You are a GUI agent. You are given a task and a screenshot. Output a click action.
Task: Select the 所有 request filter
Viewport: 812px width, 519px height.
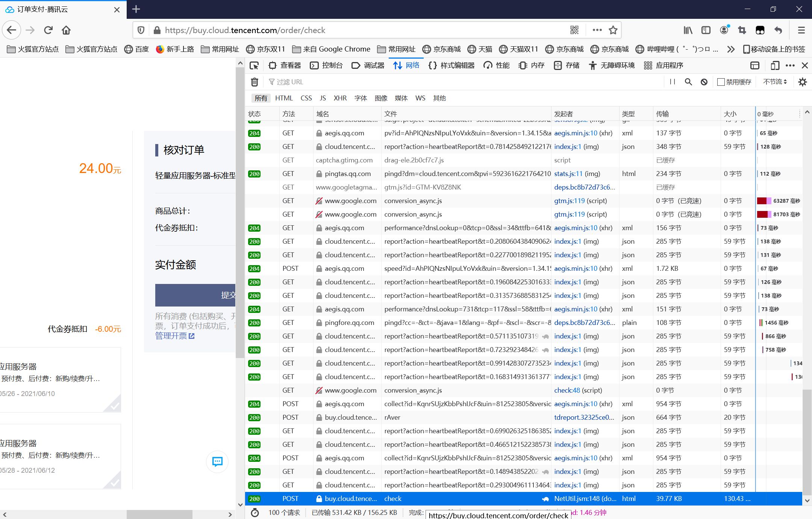pyautogui.click(x=261, y=98)
